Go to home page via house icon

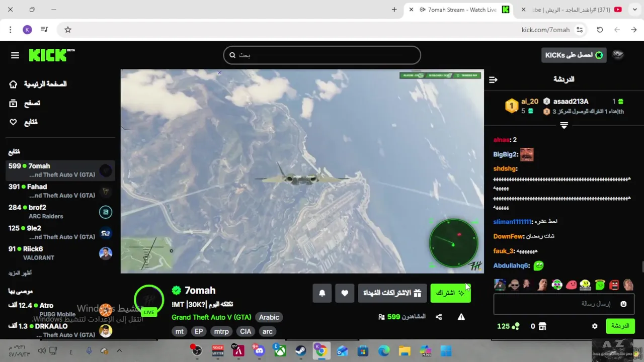pos(13,84)
